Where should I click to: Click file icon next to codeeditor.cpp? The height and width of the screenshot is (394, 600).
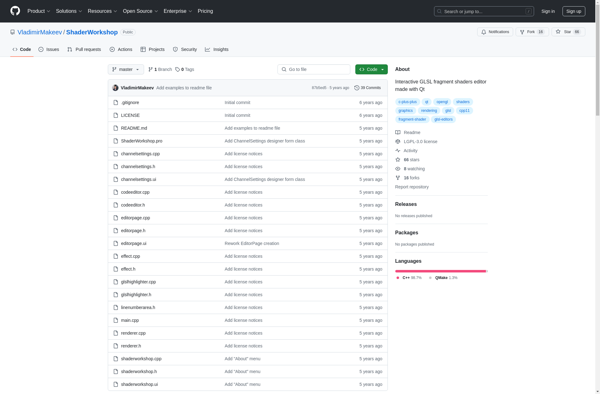point(116,192)
